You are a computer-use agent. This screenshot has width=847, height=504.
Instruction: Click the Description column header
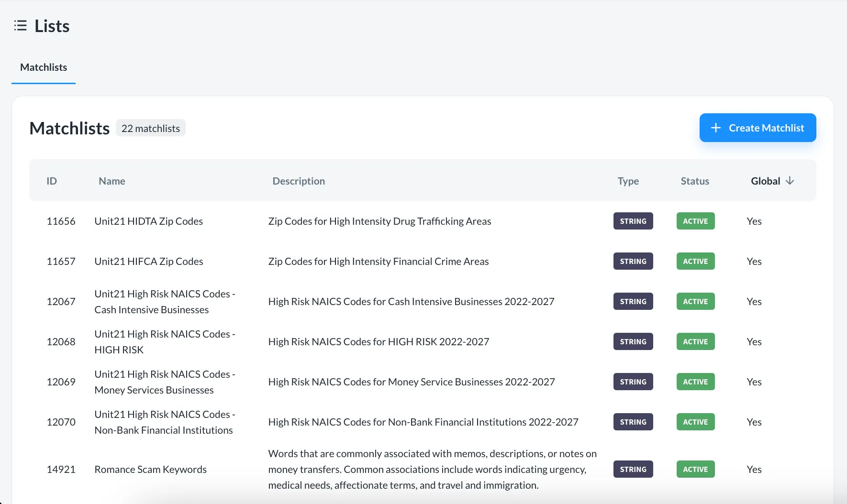click(299, 181)
